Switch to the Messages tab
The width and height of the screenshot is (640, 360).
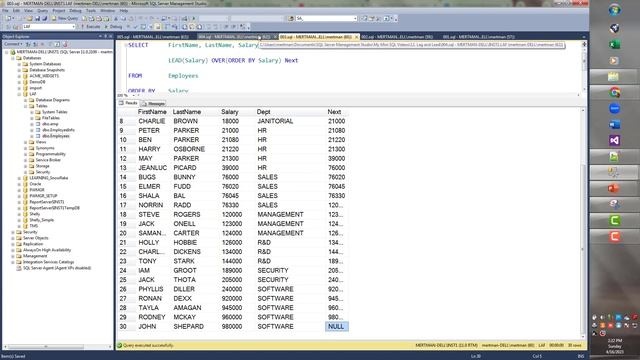click(x=153, y=103)
